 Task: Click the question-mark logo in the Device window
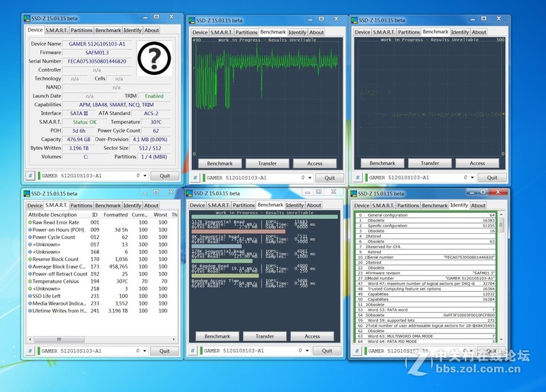click(156, 59)
